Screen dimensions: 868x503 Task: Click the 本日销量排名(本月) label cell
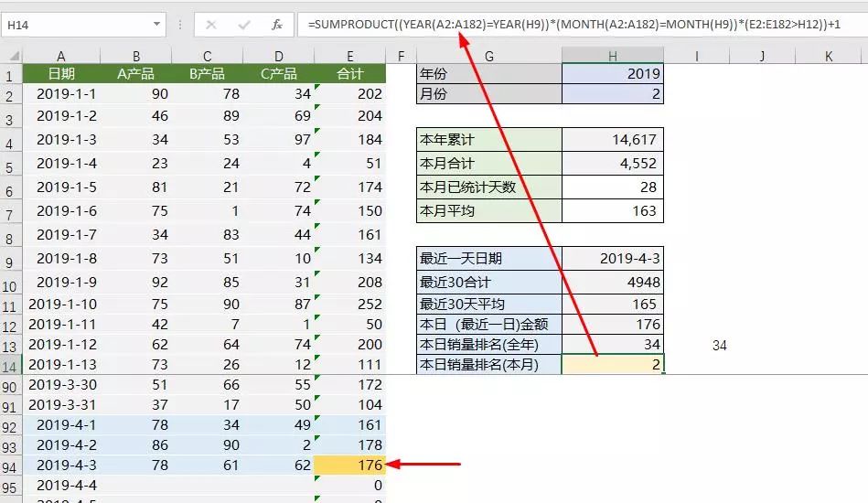point(488,365)
